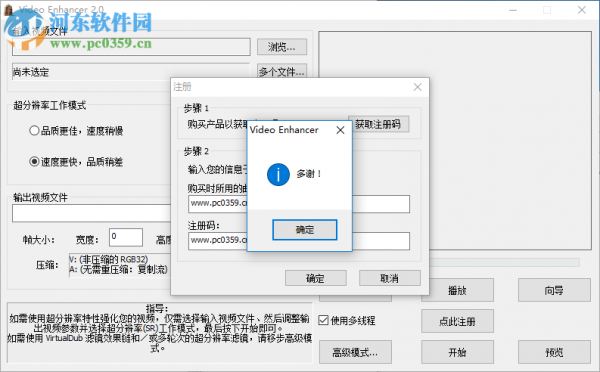Click the 尚未选定 file status field

131,72
